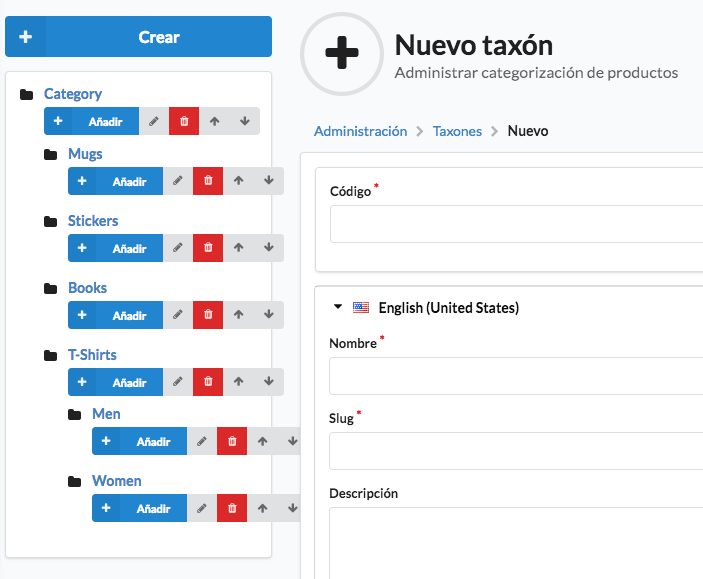Delete the T-Shirts taxon

[208, 382]
